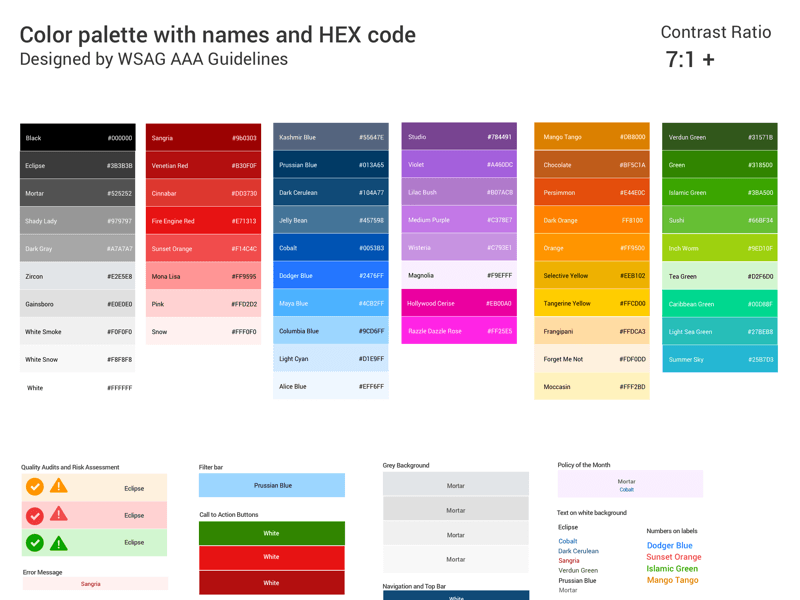800x600 pixels.
Task: Select the Sangria #9b0303 swatch
Action: click(204, 137)
